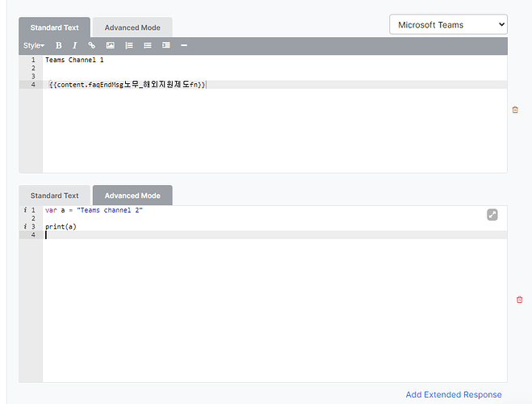The image size is (532, 404).
Task: Apply italic formatting in the toolbar
Action: coord(74,45)
